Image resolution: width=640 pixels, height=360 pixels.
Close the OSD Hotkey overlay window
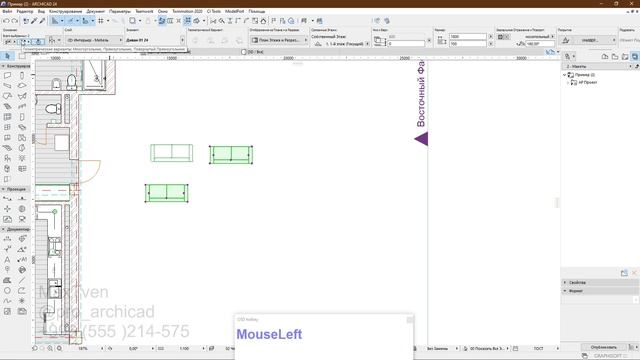410,320
